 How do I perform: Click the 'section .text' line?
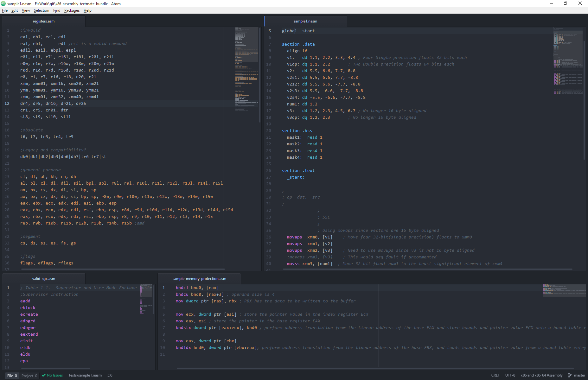click(x=298, y=171)
